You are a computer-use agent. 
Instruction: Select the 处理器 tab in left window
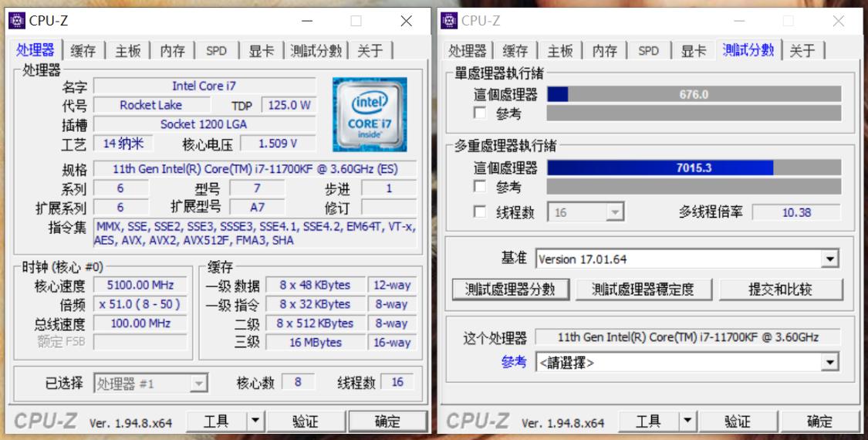35,50
